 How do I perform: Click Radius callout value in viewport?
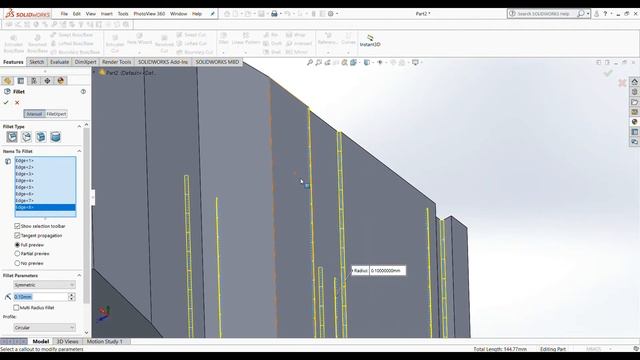[387, 271]
